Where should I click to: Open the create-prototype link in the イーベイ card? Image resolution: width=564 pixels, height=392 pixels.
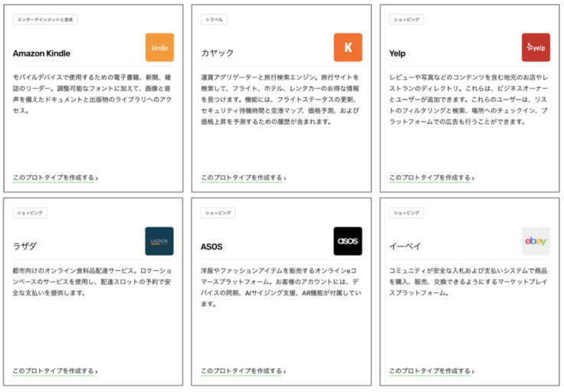pos(431,371)
